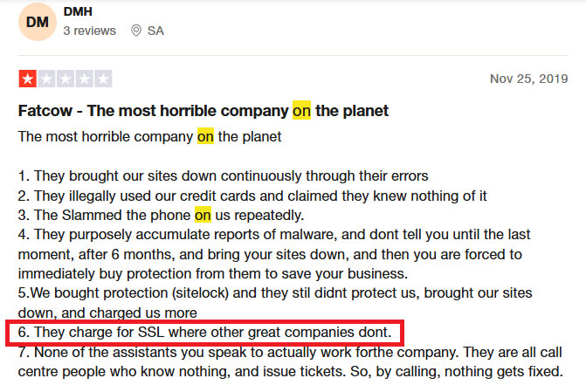Click the fifth grey star
The width and height of the screenshot is (586, 392).
(103, 79)
